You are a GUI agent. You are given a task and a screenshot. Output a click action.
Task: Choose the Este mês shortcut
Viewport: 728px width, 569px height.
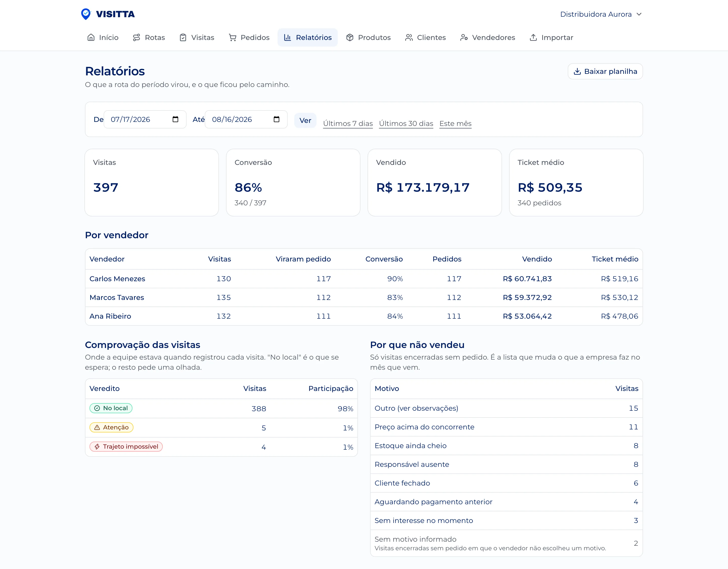(x=455, y=123)
